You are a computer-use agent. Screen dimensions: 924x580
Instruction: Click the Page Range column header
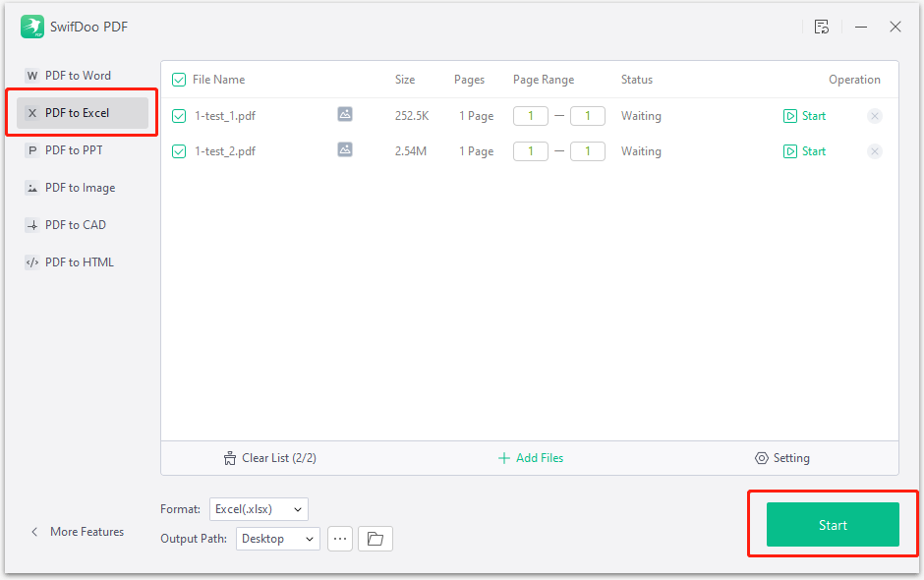(544, 80)
